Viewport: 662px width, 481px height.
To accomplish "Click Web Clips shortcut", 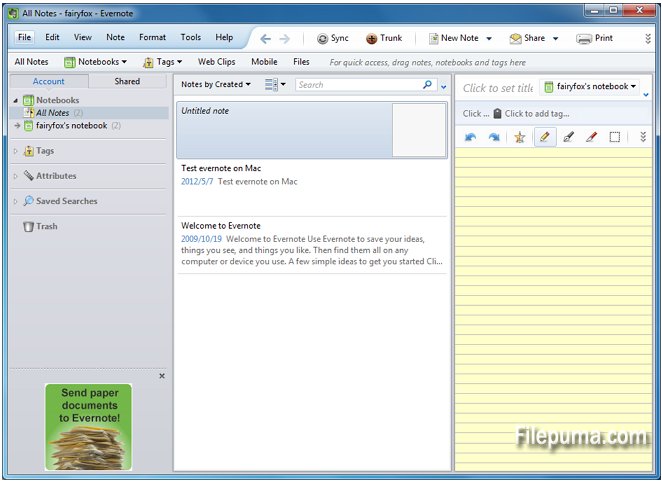I will [217, 62].
